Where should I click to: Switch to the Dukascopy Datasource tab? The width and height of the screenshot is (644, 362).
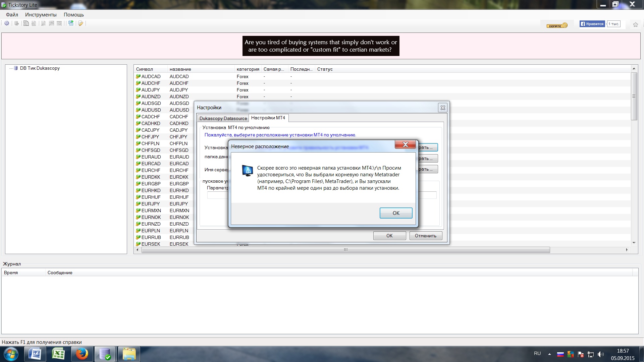pos(223,118)
